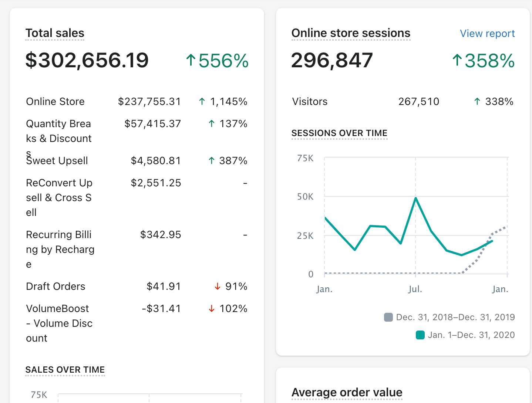Screen dimensions: 532x403
Task: Click the Online Store amount $237,755.31
Action: click(149, 102)
